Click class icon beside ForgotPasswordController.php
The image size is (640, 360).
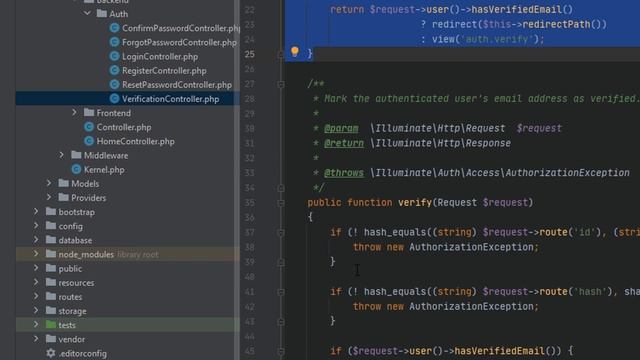[x=114, y=42]
